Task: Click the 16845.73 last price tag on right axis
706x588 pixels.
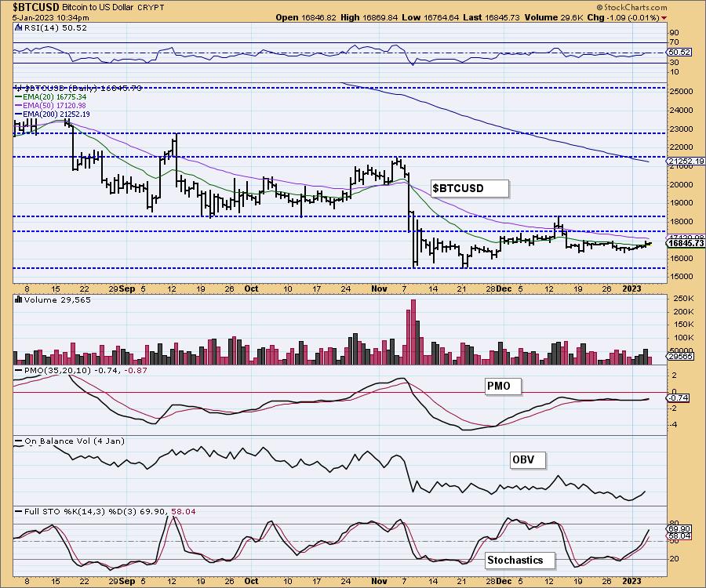Action: tap(686, 243)
